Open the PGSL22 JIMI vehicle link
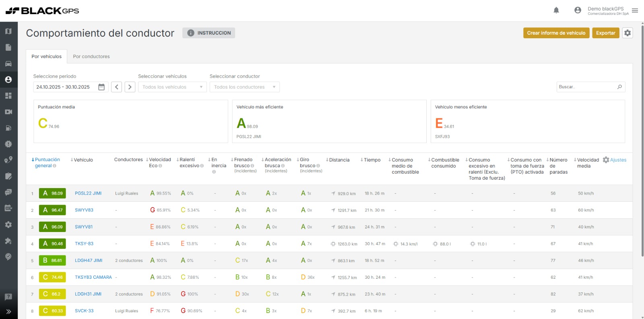Screen dimensions: 644x319 88,193
